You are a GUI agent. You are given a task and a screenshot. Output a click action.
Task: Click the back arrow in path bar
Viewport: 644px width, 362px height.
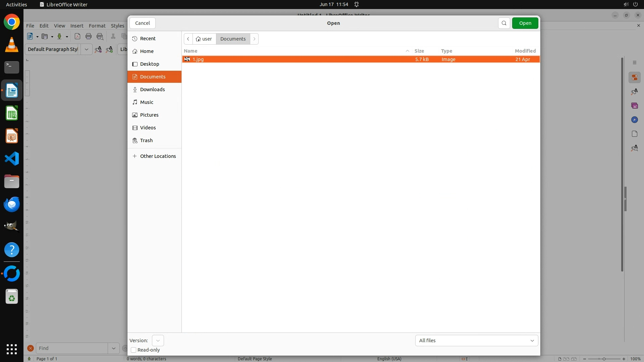coord(188,39)
